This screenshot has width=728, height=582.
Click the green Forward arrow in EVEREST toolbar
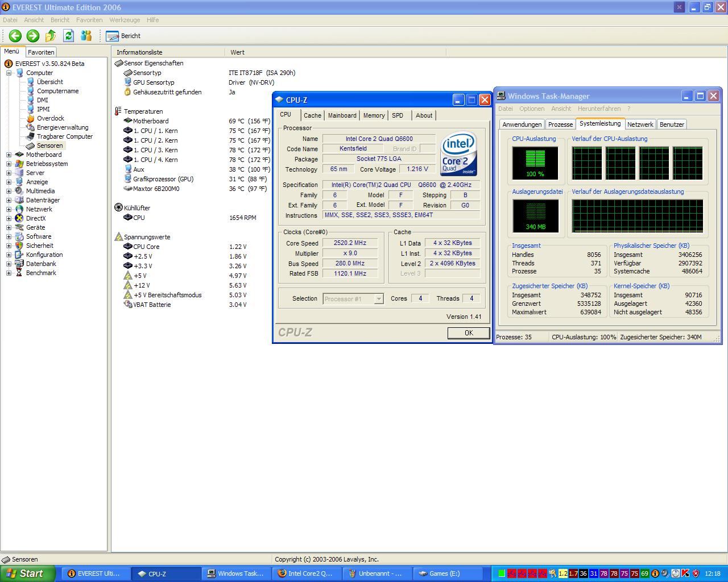coord(33,36)
